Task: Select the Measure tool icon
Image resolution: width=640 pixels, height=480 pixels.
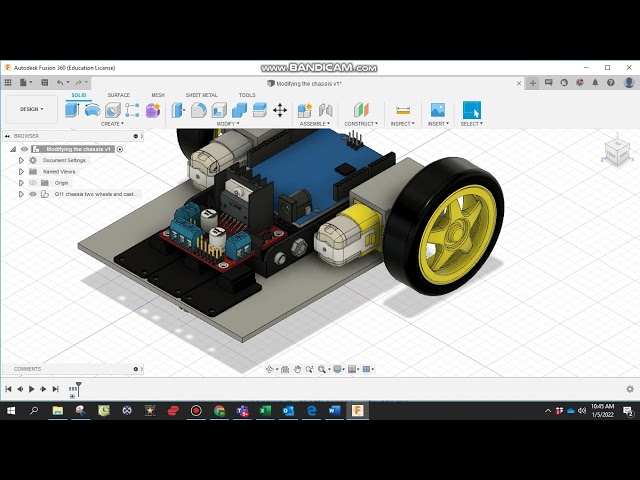Action: tap(403, 110)
